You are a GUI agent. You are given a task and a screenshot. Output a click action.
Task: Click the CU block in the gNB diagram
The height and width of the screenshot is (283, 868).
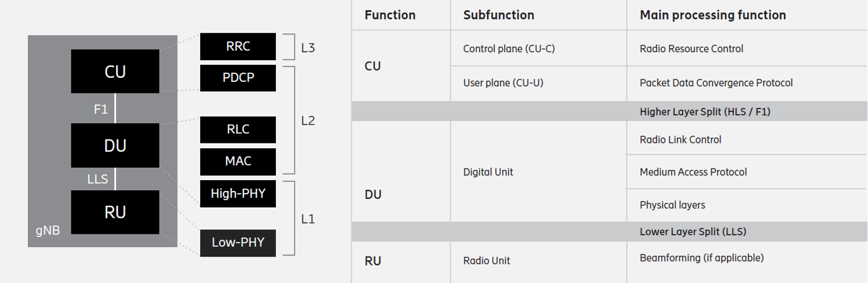tap(115, 71)
